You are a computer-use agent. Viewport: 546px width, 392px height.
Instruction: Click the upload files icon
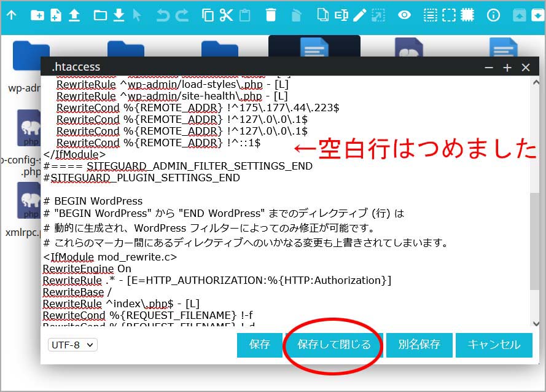point(74,15)
